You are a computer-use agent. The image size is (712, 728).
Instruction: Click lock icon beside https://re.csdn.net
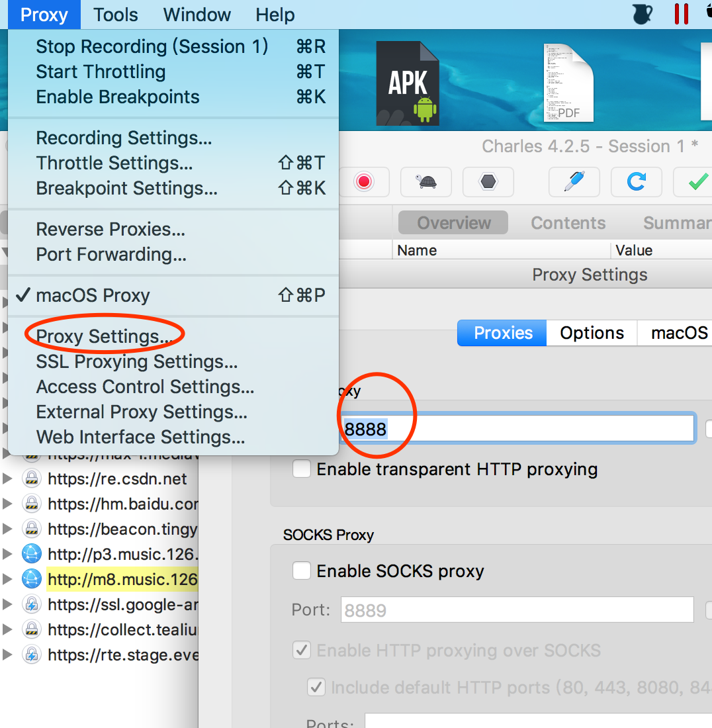tap(32, 478)
